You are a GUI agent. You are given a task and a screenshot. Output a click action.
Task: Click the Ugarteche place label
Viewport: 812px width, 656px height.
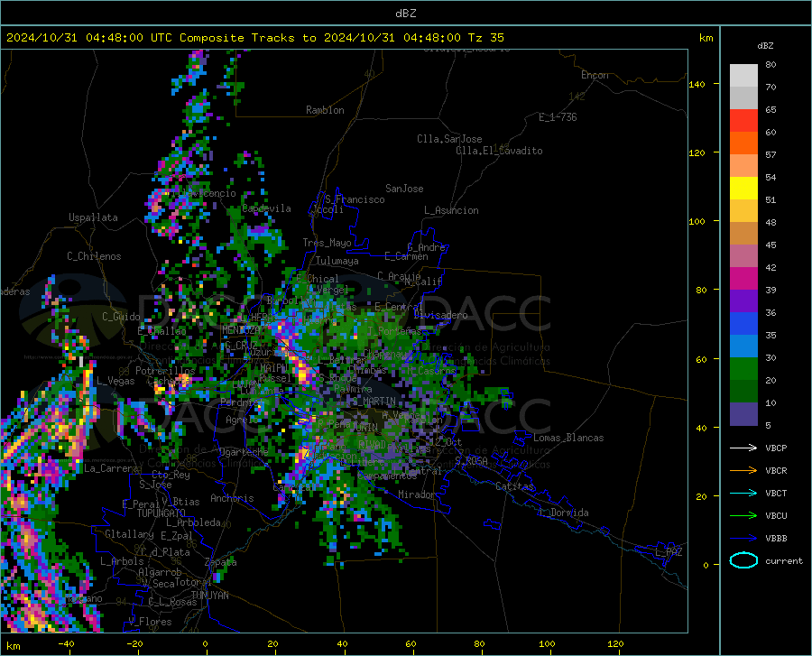pos(244,452)
